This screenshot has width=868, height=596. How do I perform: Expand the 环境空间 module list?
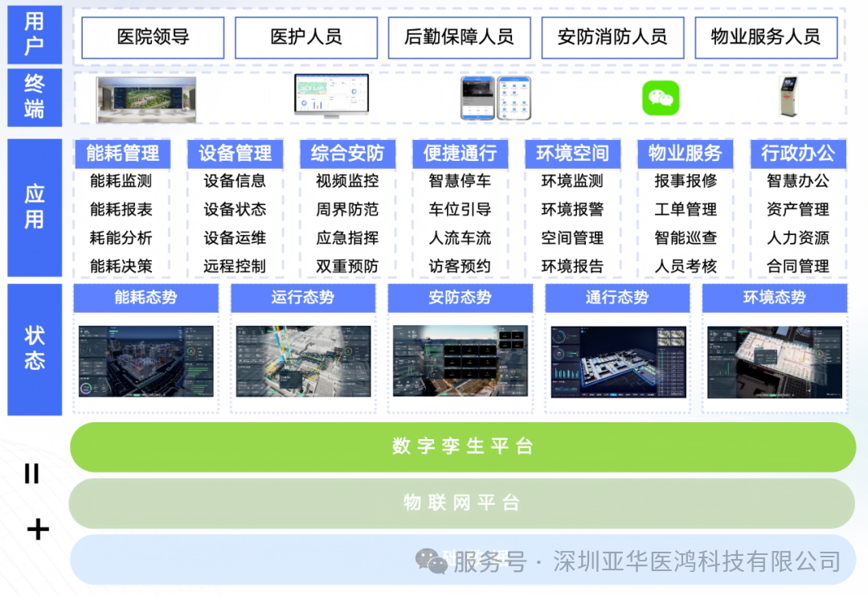point(572,153)
